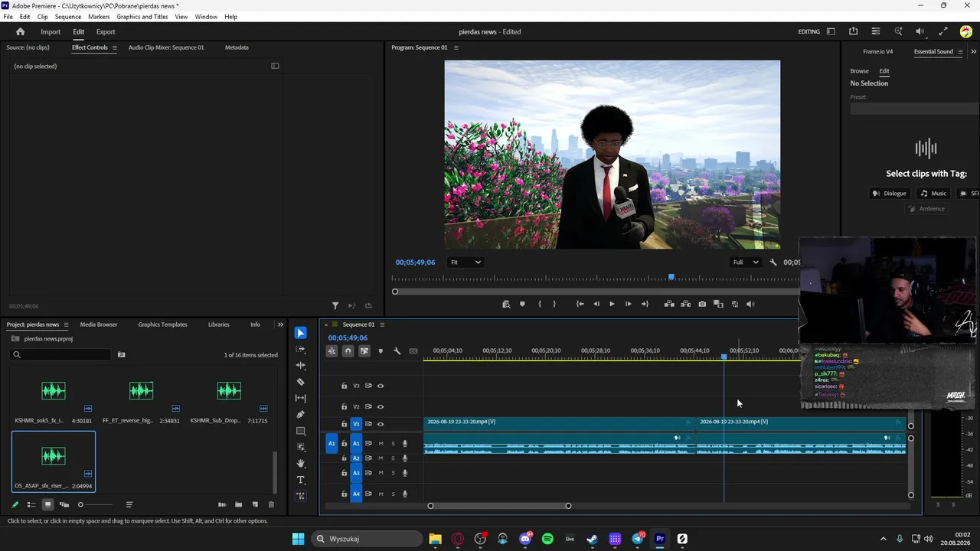Select Music tag in Essential Sound
This screenshot has width=980, height=551.
click(x=933, y=194)
